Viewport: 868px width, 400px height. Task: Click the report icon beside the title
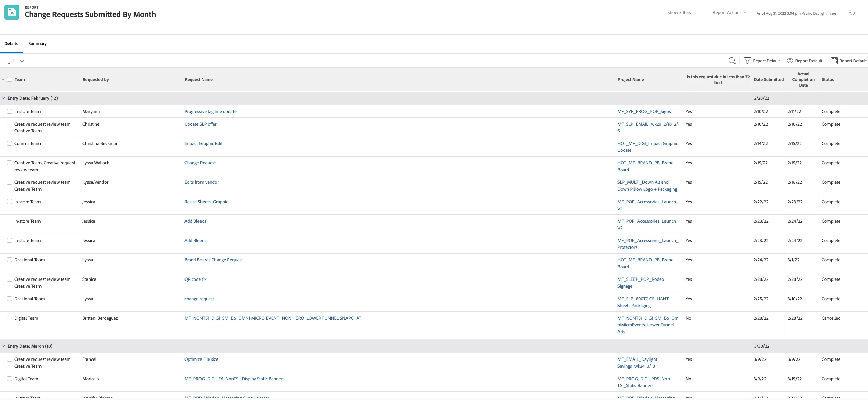[12, 13]
